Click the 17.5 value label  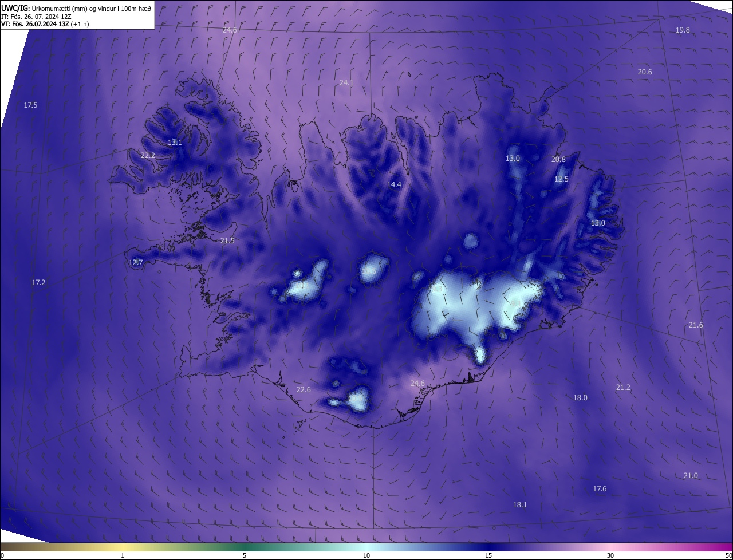coord(30,105)
